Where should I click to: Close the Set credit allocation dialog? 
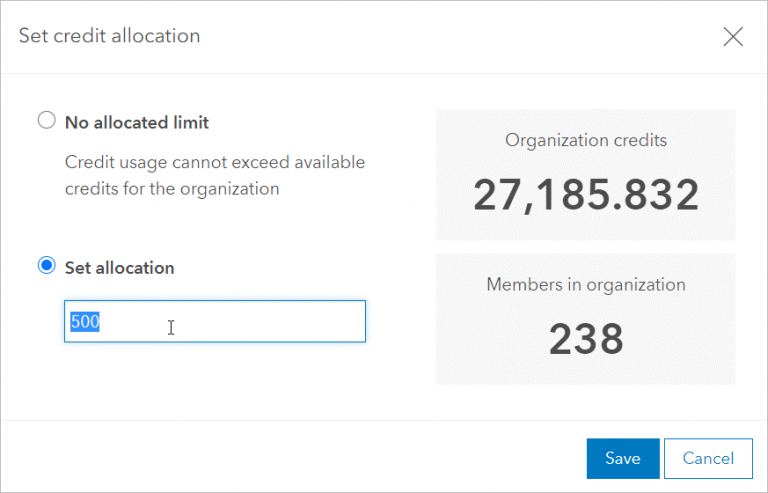[x=733, y=37]
